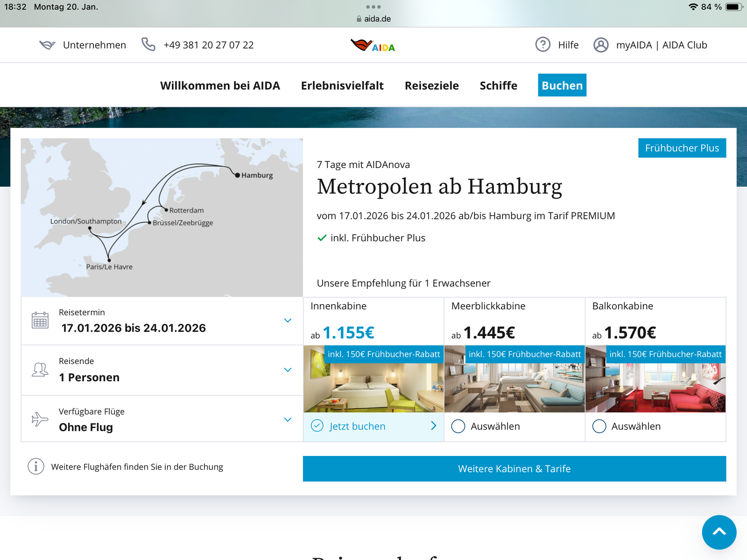Tap the aida.de address bar
Screen dimensions: 747x560
tap(373, 19)
